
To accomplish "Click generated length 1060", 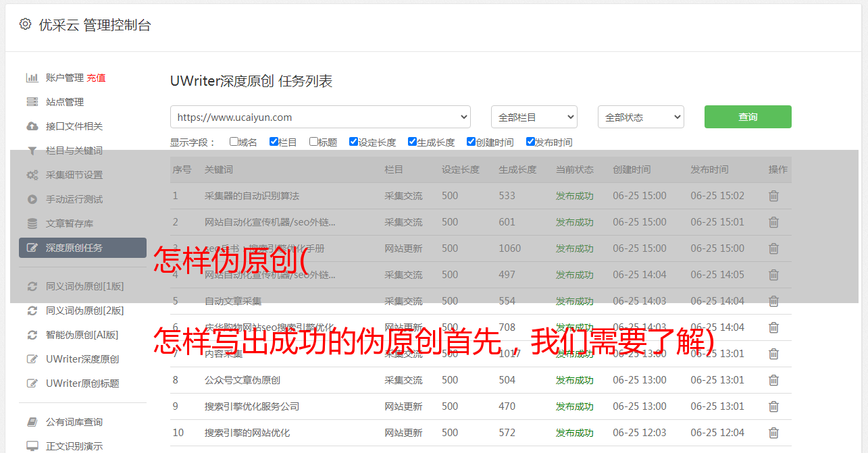I will point(510,248).
